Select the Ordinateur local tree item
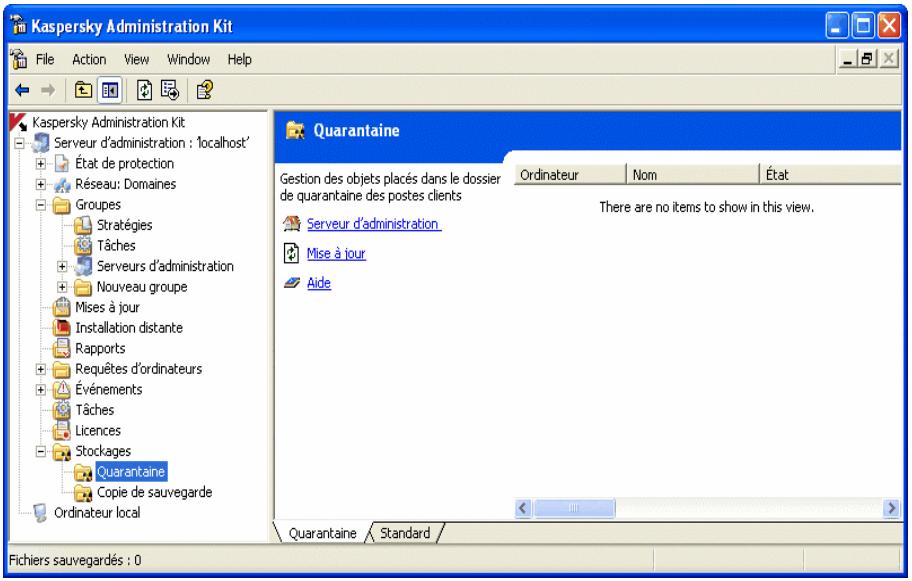 click(97, 513)
